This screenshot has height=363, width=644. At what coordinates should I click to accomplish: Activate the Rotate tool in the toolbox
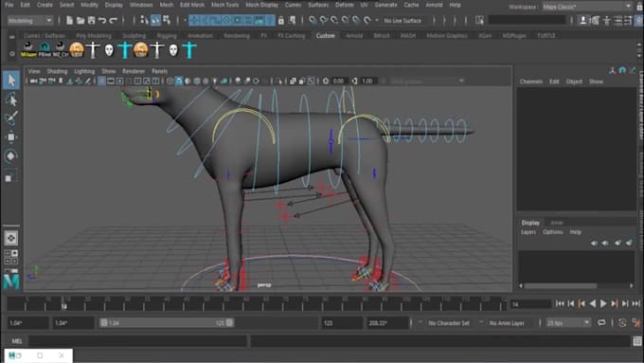pyautogui.click(x=11, y=156)
